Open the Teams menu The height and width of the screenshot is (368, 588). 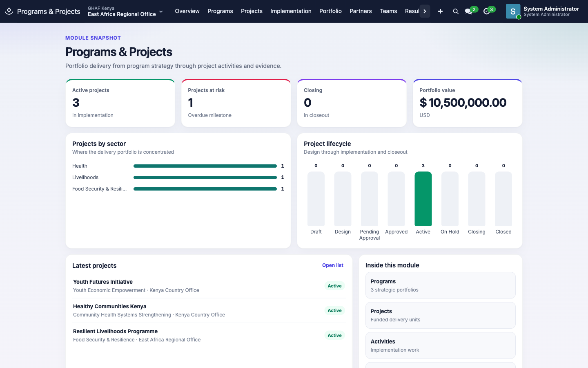[x=388, y=11]
